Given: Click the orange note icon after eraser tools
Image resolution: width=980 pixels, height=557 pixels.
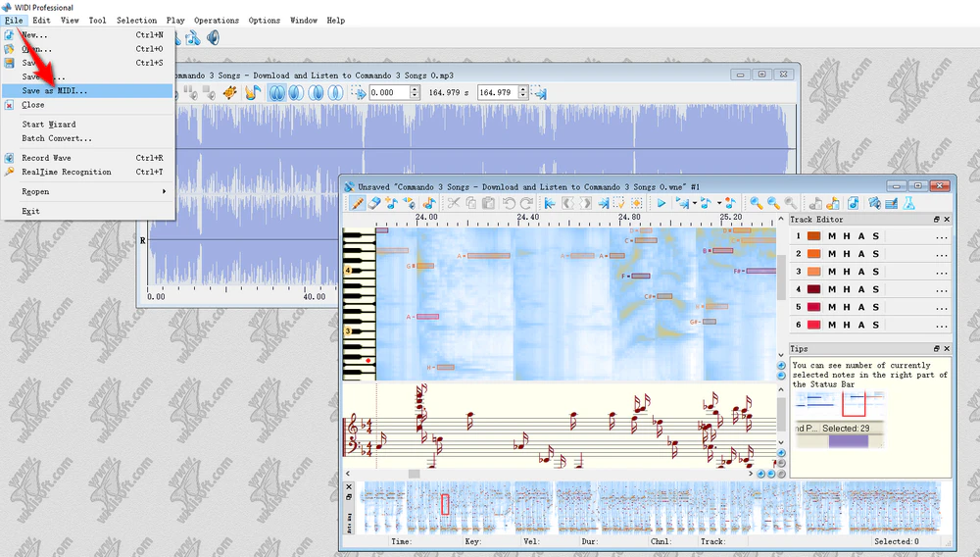Looking at the screenshot, I should [x=429, y=203].
